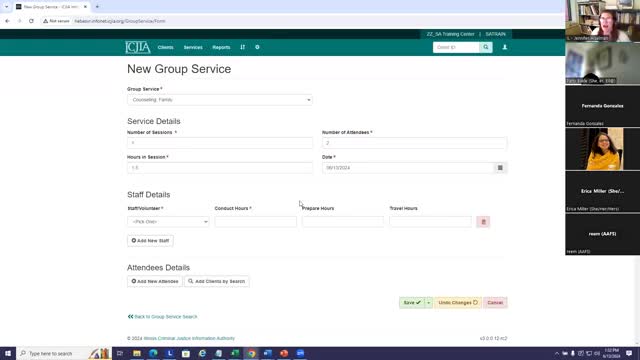Click the red Cancel button
Image resolution: width=640 pixels, height=360 pixels.
tap(495, 302)
